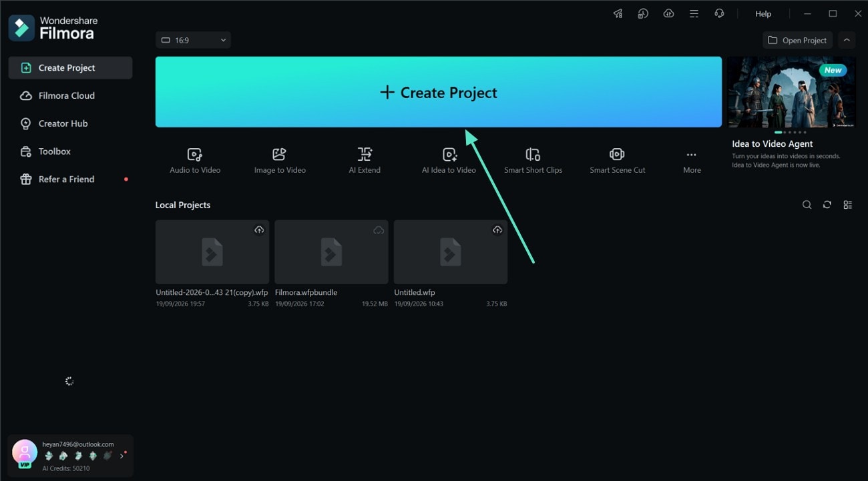This screenshot has height=481, width=868.
Task: Select Toolbox in the sidebar
Action: [70, 151]
